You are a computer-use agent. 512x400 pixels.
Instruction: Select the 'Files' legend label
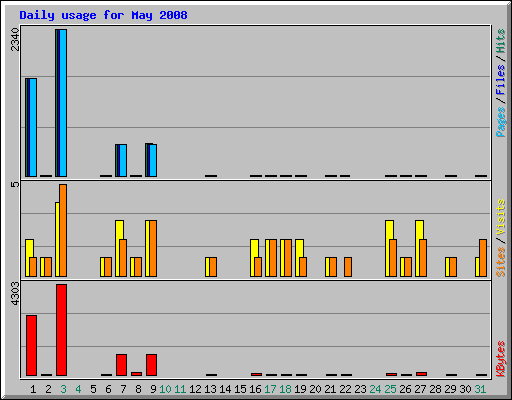[501, 80]
